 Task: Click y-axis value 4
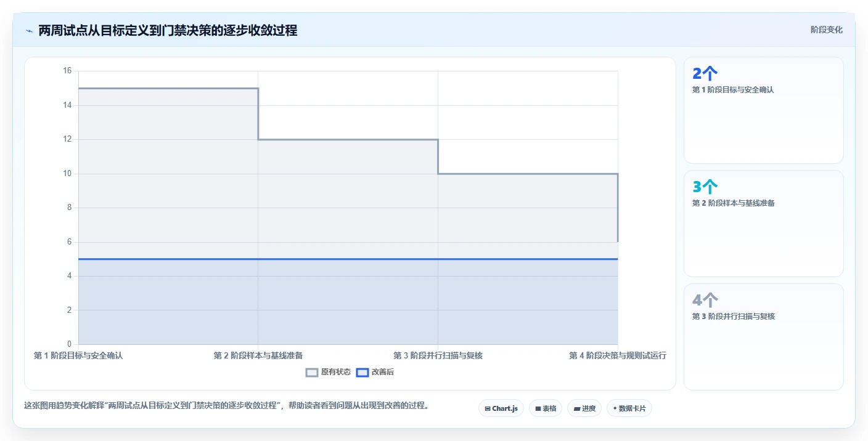tap(69, 276)
